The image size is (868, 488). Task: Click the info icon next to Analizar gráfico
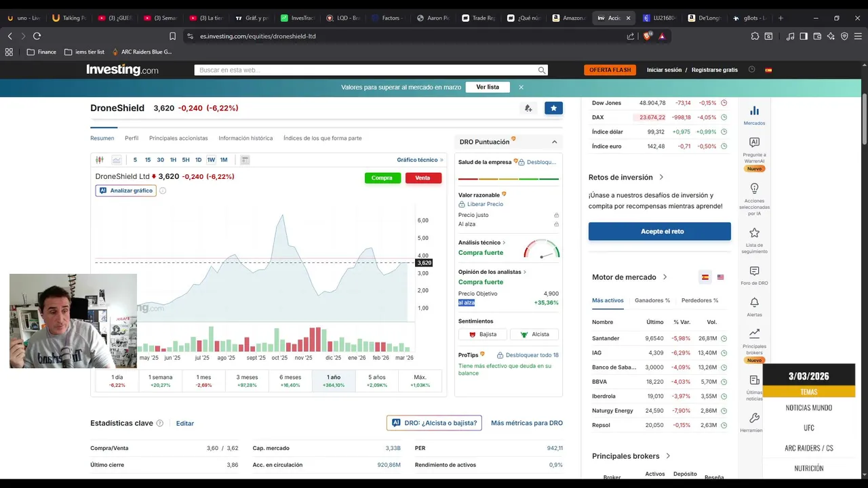point(163,190)
